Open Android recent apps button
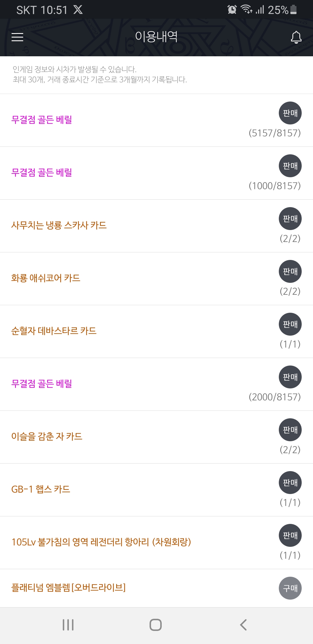313x644 pixels. (x=68, y=625)
